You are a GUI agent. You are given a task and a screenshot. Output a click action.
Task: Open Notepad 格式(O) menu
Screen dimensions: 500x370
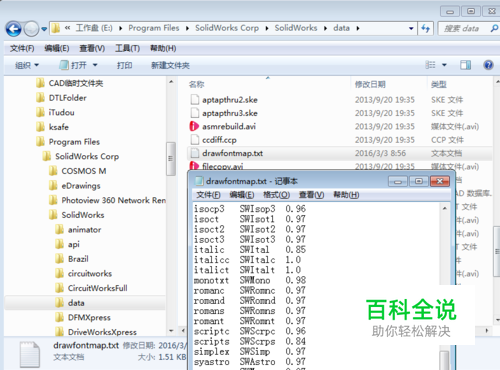(x=276, y=195)
